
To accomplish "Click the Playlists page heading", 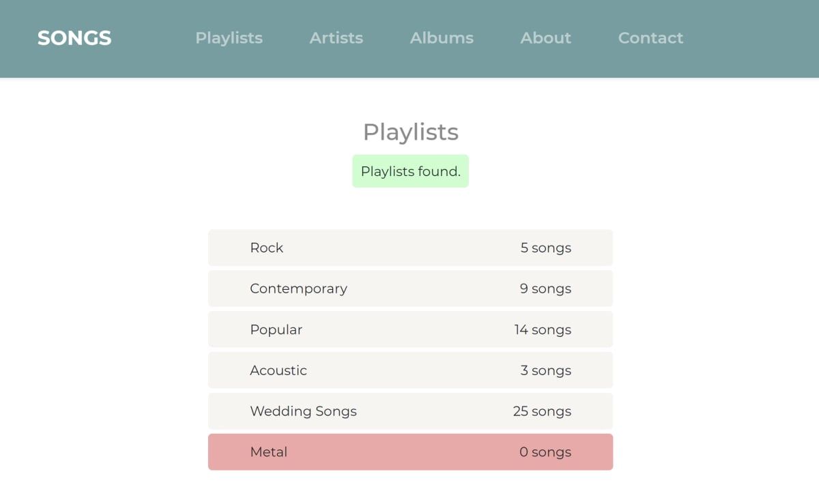I will [x=410, y=132].
